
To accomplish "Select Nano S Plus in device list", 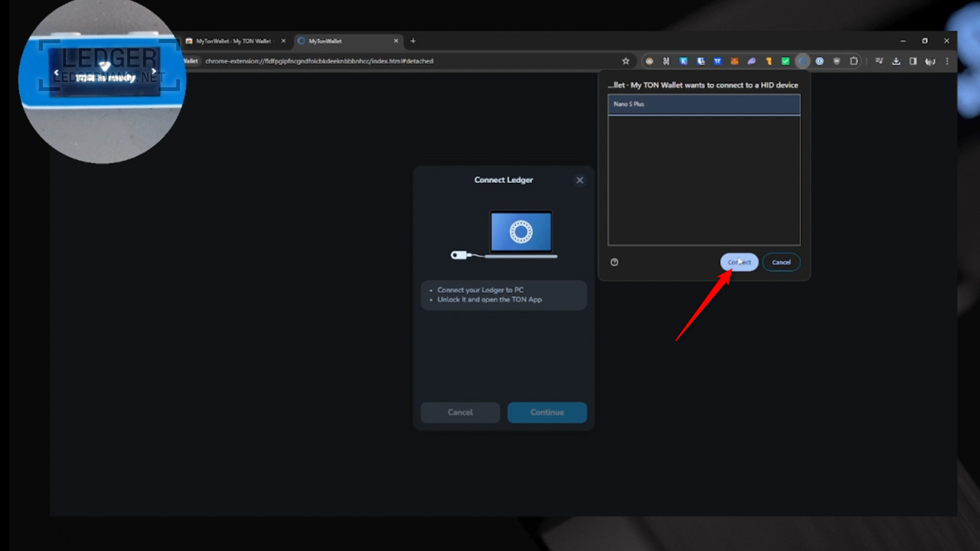I will (x=704, y=104).
